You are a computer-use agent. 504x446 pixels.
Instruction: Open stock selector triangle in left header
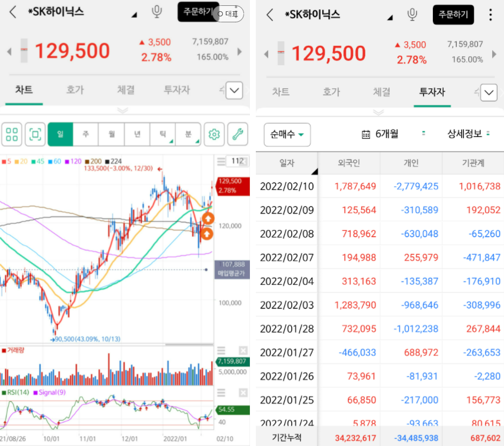tap(134, 15)
